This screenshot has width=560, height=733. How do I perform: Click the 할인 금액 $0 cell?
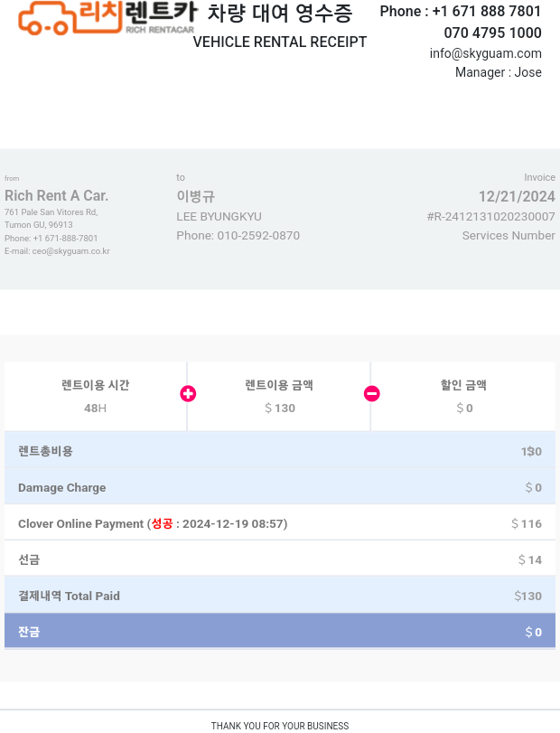pos(463,396)
